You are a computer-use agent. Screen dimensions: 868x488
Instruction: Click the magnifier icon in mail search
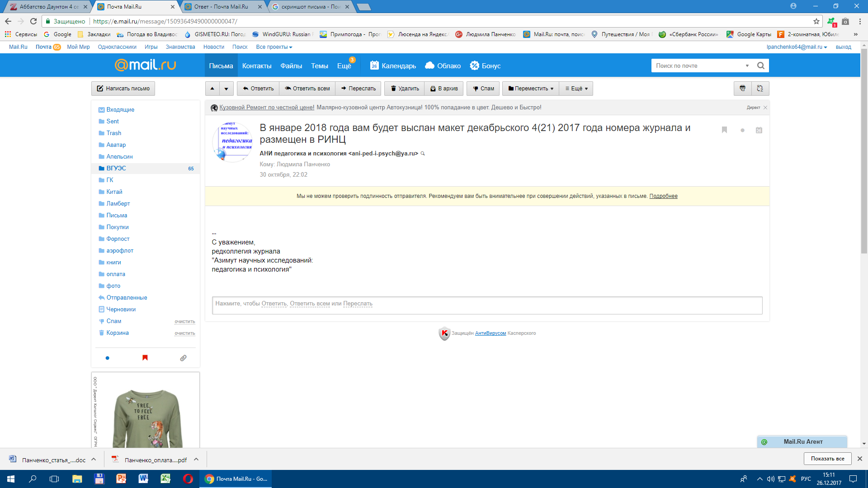click(761, 66)
